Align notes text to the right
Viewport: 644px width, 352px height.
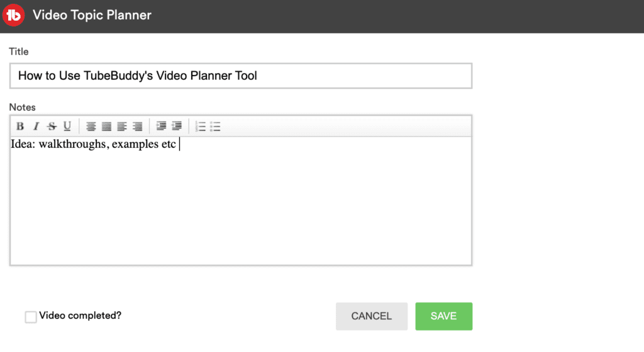[x=137, y=127]
